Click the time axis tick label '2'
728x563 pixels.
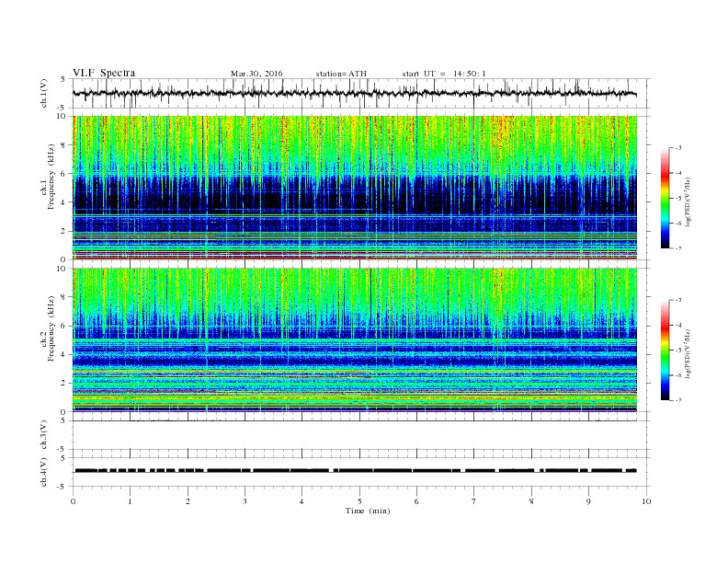[x=188, y=501]
